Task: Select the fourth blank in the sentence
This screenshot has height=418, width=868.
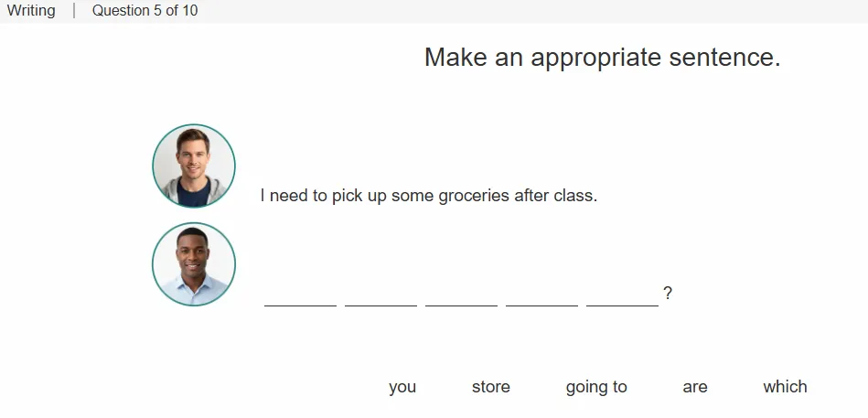Action: pyautogui.click(x=542, y=299)
